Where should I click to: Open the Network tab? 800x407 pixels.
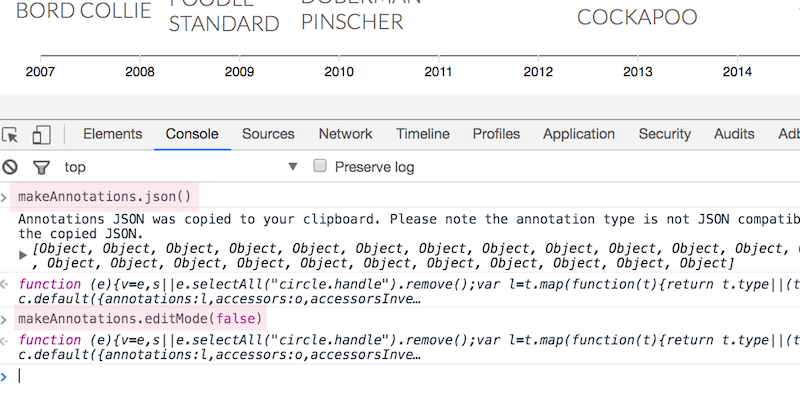[x=345, y=134]
